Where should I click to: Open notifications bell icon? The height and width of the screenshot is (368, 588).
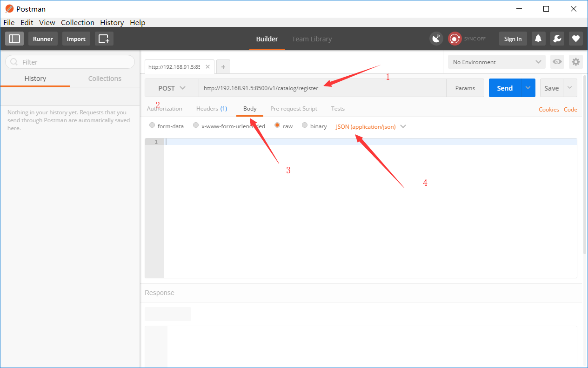click(x=538, y=39)
